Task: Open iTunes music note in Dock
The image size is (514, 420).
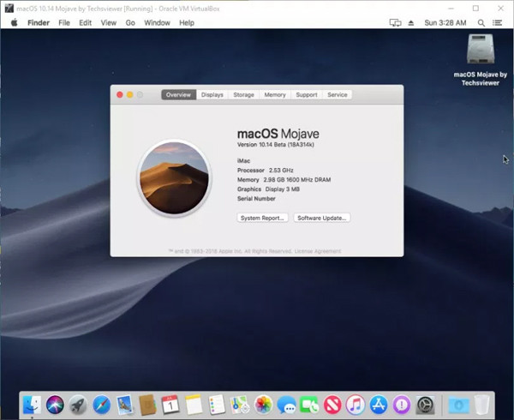Action: (x=356, y=405)
